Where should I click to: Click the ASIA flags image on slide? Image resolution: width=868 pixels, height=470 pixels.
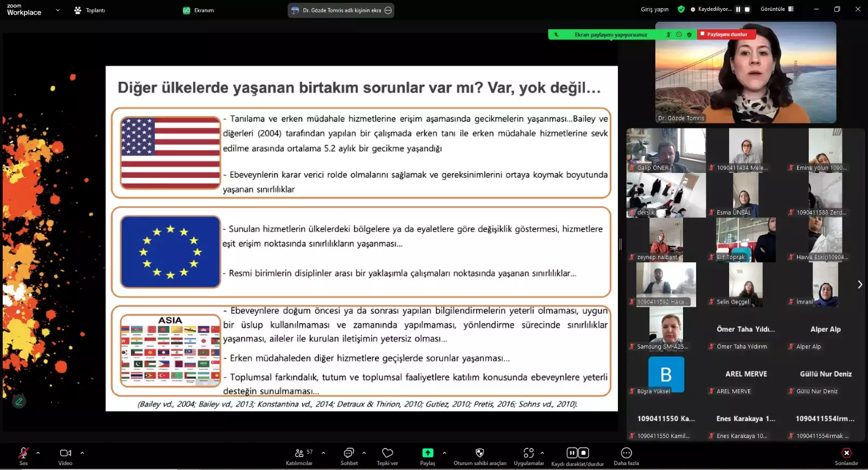point(170,350)
